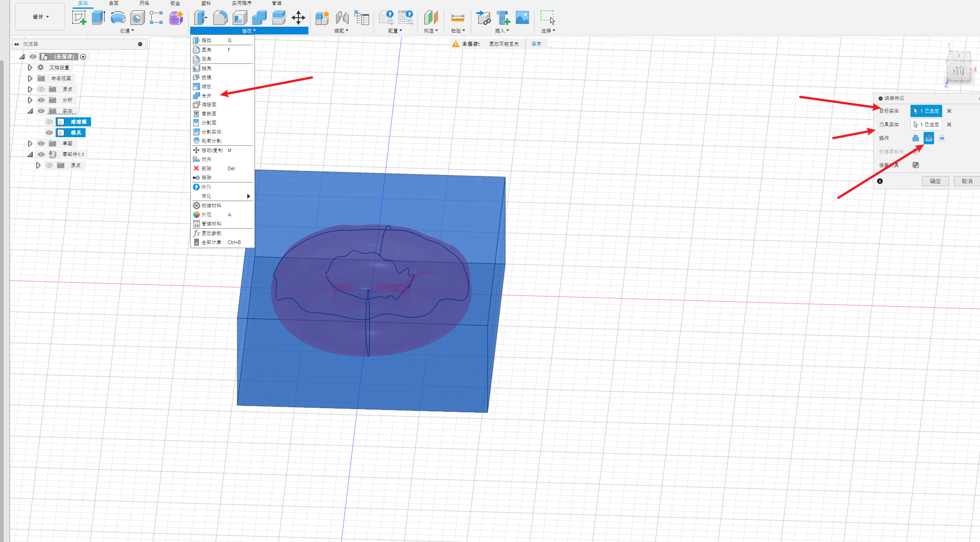Click the Shell tool toolbar icon
The height and width of the screenshot is (542, 980).
coord(240,18)
